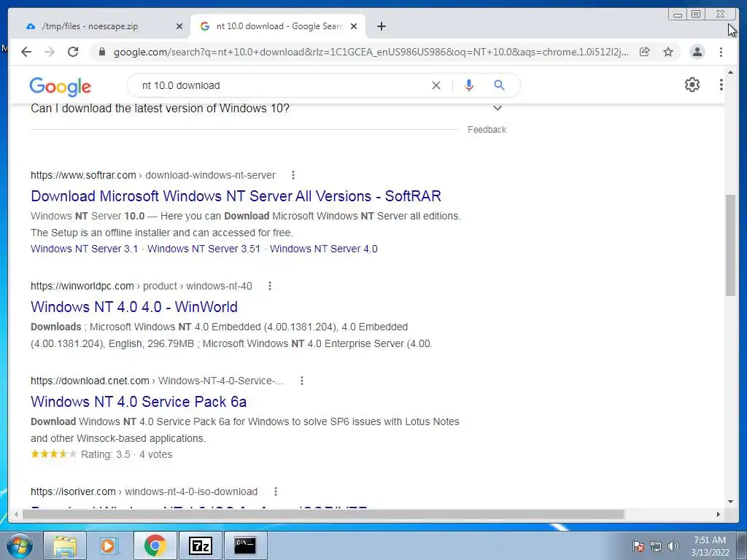Open more options for winworldpc.com result
This screenshot has height=560, width=747.
click(x=270, y=286)
